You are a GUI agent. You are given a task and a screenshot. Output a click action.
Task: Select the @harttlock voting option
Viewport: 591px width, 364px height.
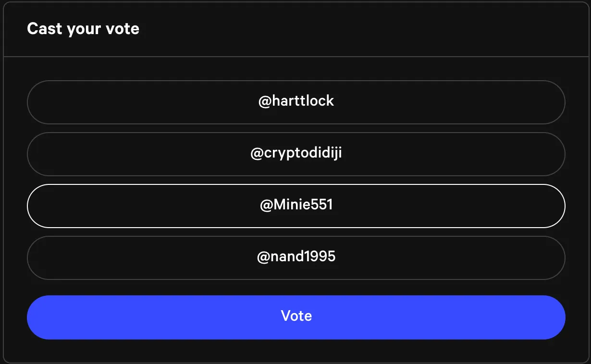click(296, 102)
